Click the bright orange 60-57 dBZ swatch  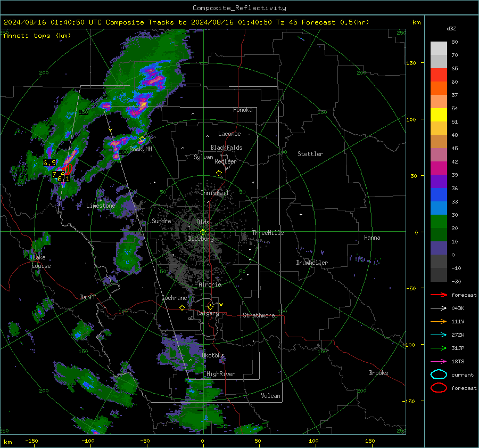439,88
